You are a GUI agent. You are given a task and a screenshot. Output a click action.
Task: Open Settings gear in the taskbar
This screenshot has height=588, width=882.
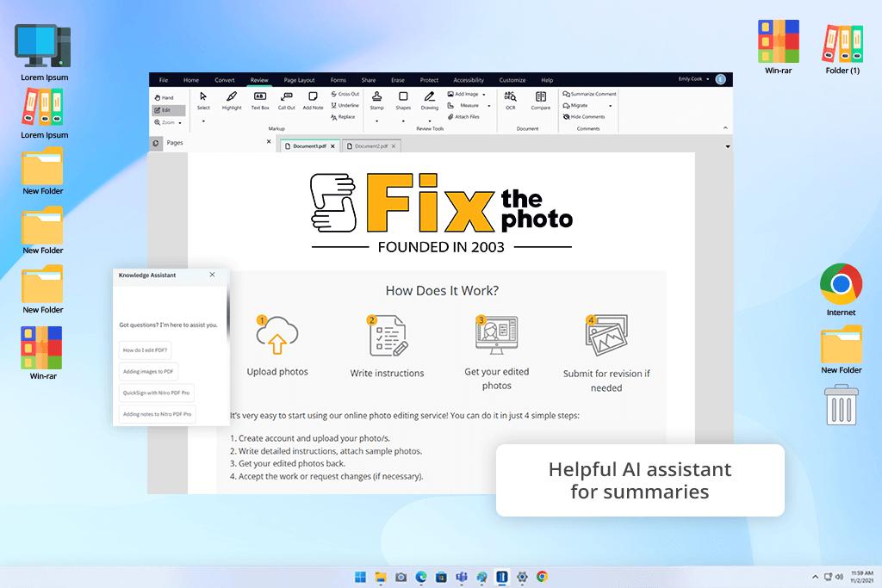(522, 577)
